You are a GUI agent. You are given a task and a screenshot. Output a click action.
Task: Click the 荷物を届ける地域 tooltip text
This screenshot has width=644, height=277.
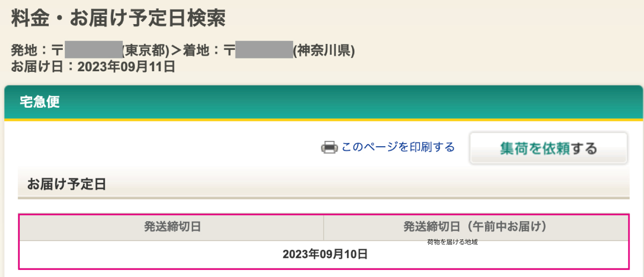click(452, 242)
